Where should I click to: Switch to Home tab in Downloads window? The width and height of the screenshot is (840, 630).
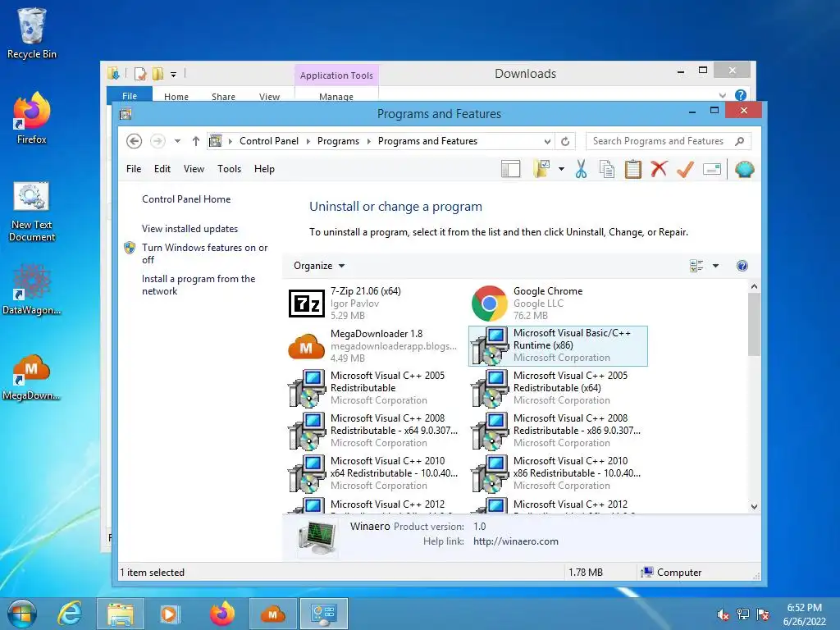(x=176, y=97)
